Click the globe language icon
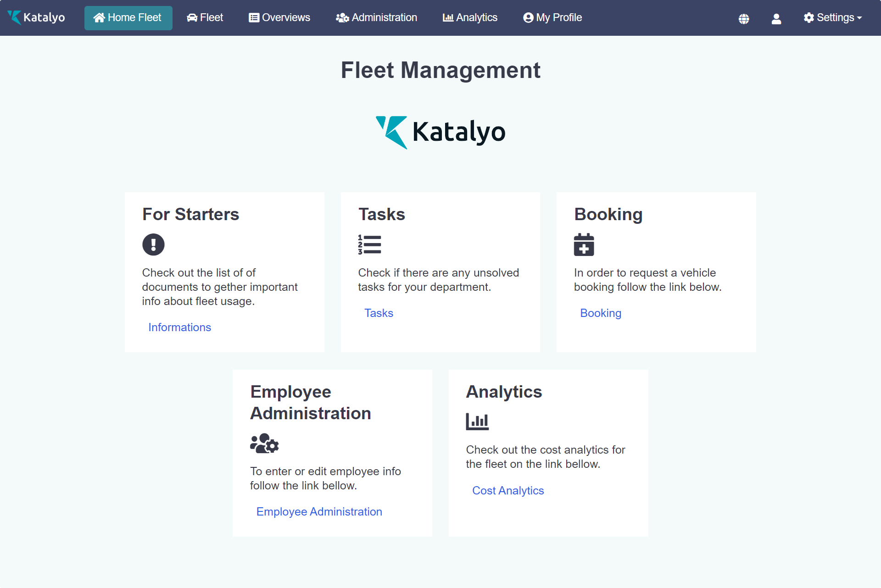Image resolution: width=881 pixels, height=588 pixels. click(744, 18)
